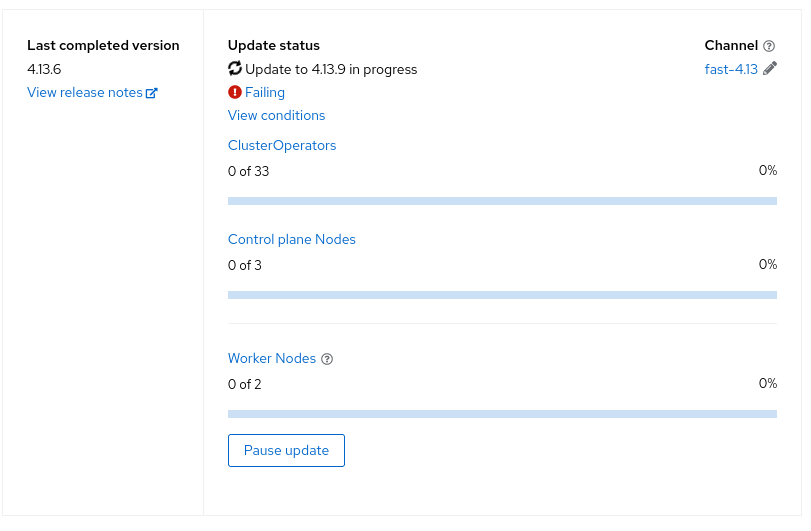
Task: Click the pencil icon to edit channel
Action: pyautogui.click(x=770, y=68)
